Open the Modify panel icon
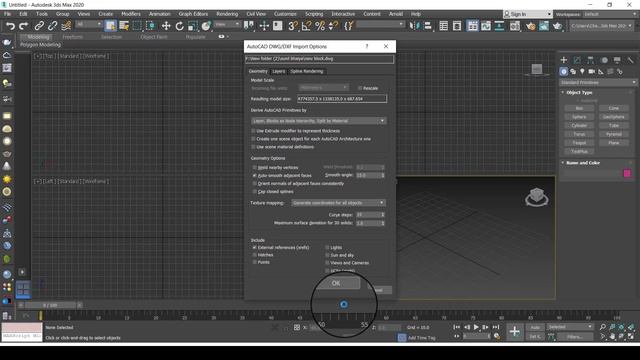Image resolution: width=640 pixels, height=360 pixels. (577, 60)
